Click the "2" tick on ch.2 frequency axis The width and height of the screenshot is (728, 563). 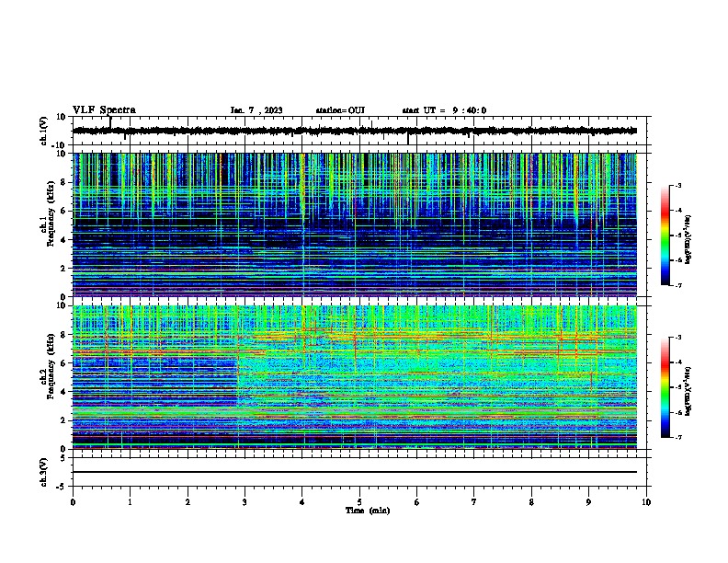click(63, 420)
